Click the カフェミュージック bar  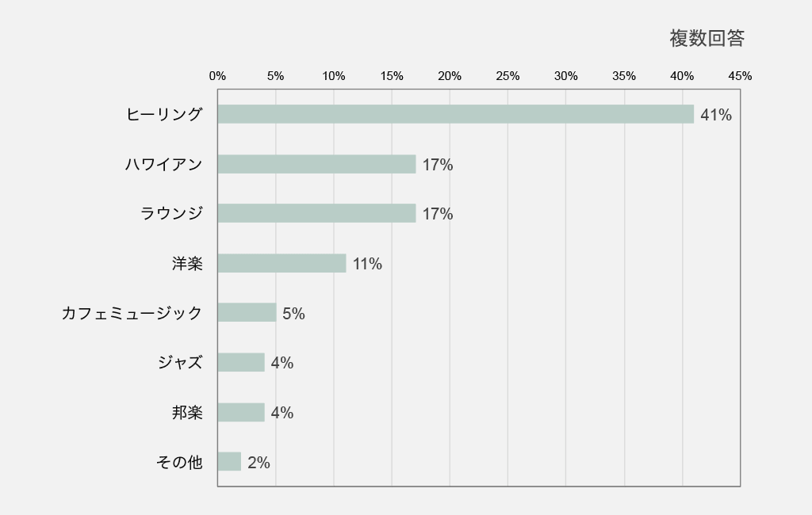247,313
